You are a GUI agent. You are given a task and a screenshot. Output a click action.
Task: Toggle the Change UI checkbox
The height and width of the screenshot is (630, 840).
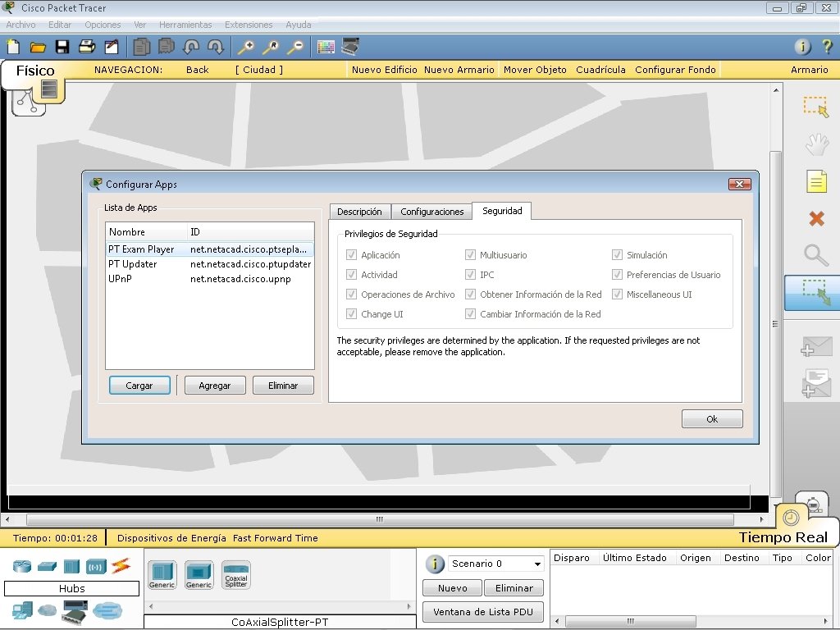tap(351, 314)
